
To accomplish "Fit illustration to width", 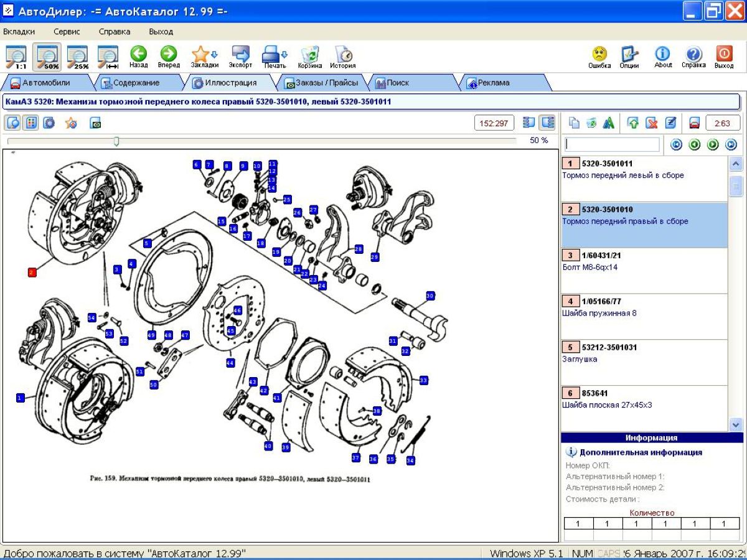I will (x=108, y=57).
